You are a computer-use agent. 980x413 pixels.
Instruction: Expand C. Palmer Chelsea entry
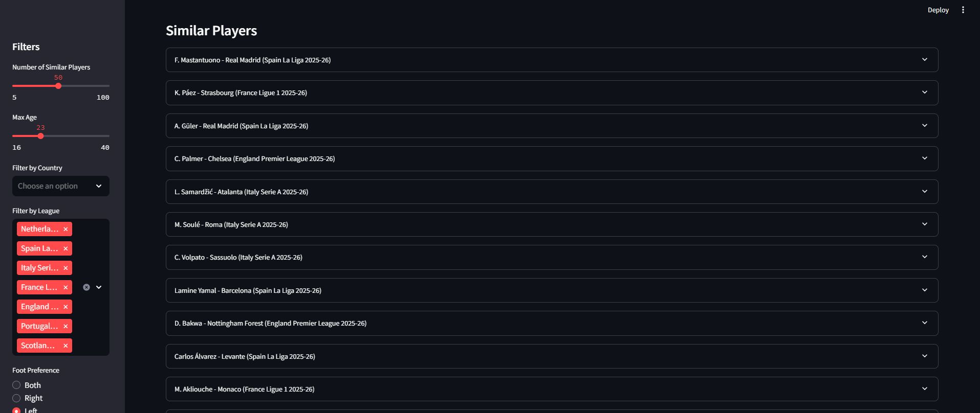pyautogui.click(x=552, y=158)
